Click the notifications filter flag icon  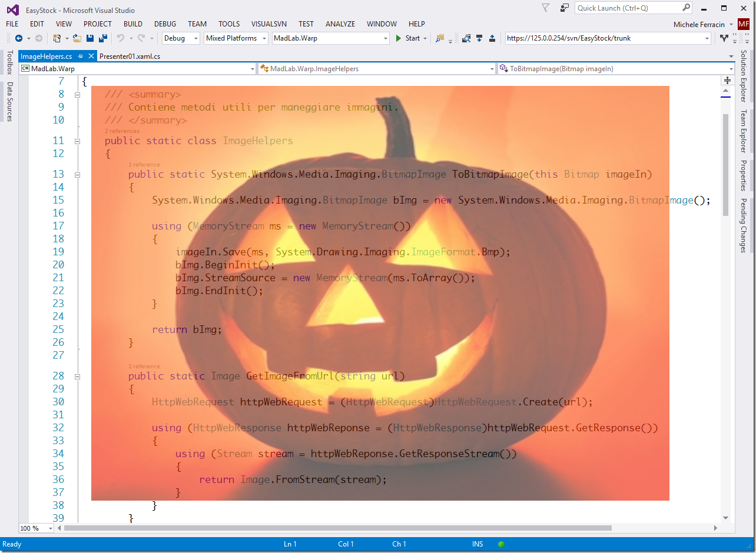pyautogui.click(x=546, y=8)
